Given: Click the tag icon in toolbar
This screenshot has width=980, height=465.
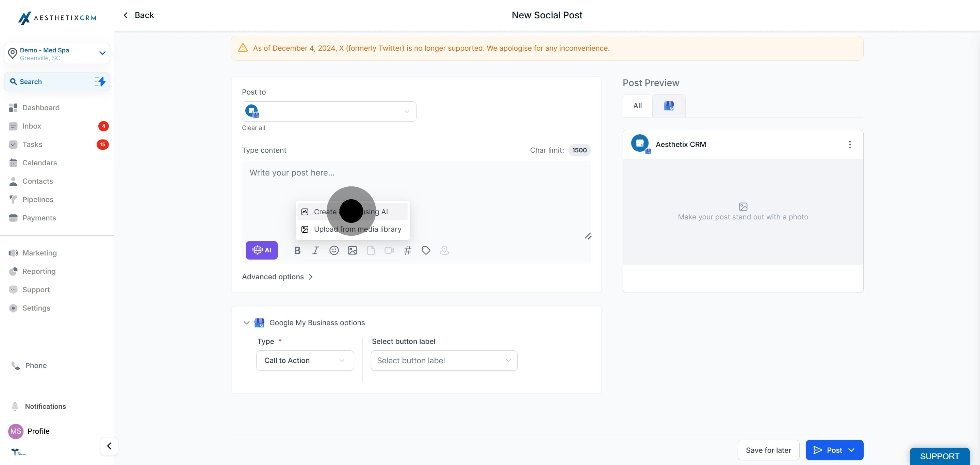Looking at the screenshot, I should click(426, 250).
